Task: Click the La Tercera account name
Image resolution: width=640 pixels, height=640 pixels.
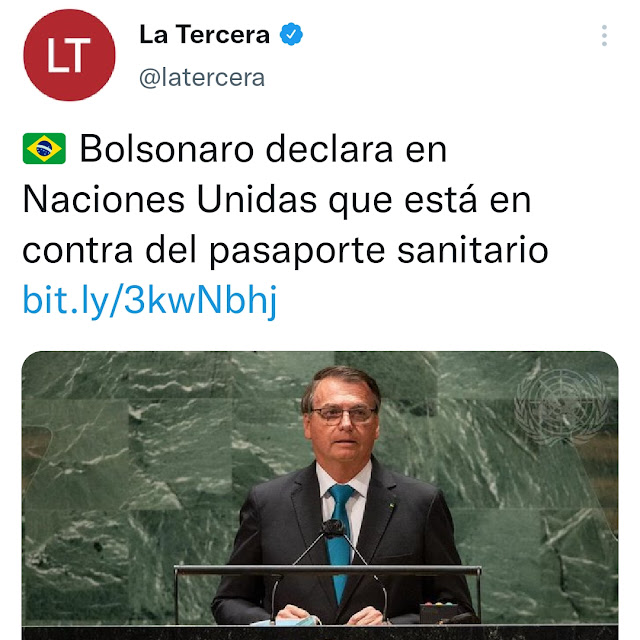Action: point(204,34)
